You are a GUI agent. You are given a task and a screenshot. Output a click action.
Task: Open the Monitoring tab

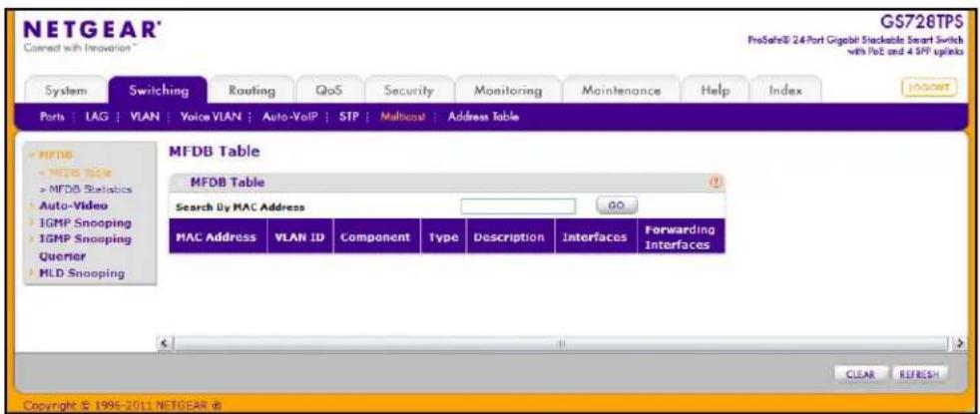[508, 91]
